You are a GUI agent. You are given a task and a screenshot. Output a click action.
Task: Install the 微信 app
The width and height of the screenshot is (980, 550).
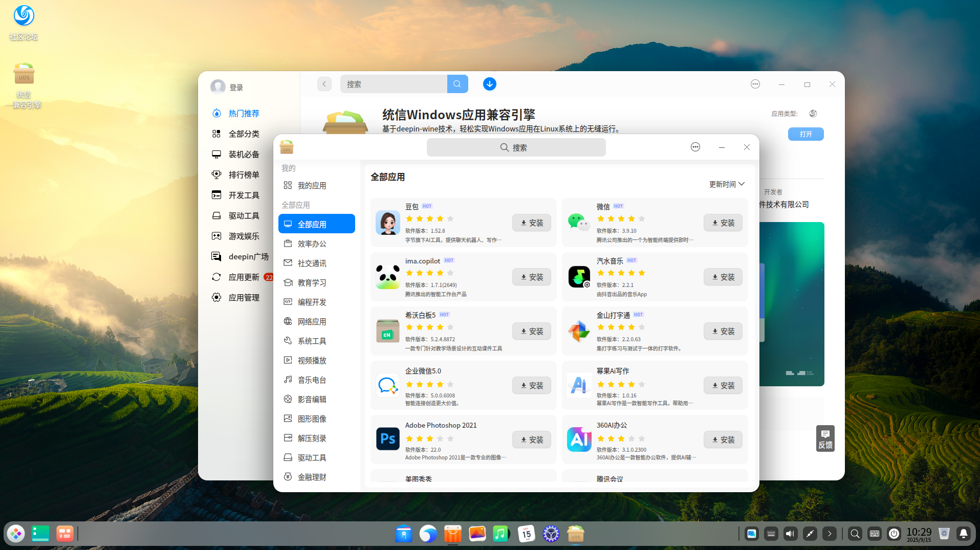point(723,223)
